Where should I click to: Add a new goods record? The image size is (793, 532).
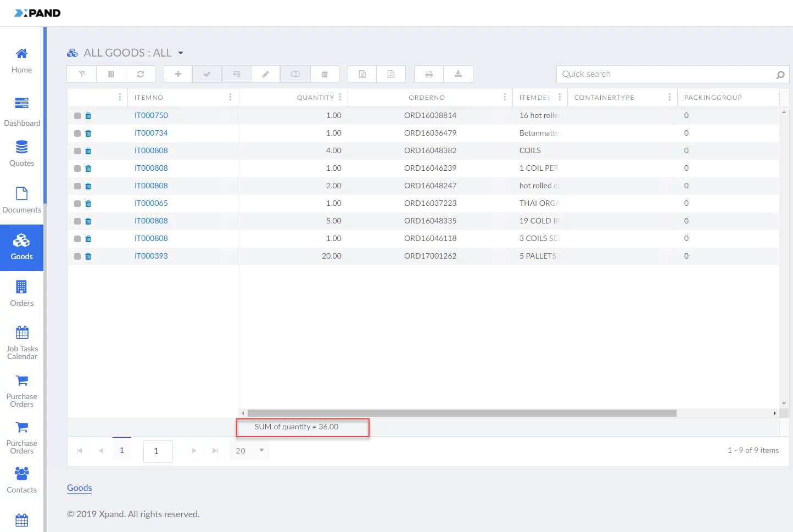(x=178, y=74)
